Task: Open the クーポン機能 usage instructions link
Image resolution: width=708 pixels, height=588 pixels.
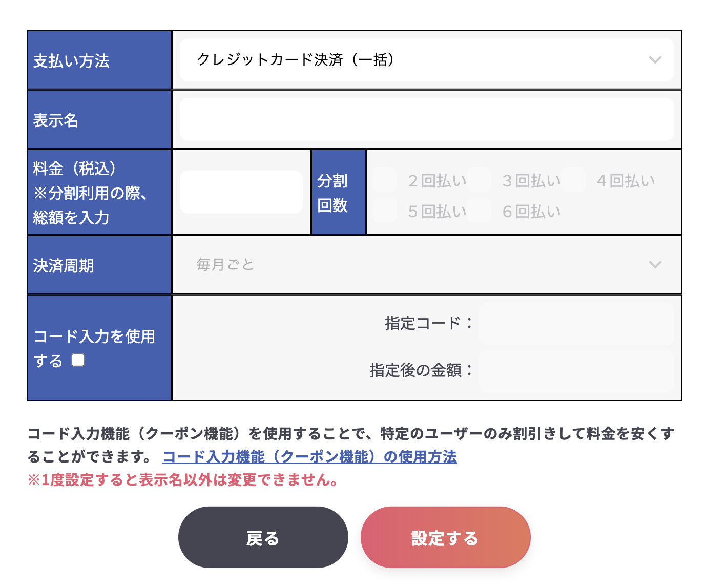Action: 310,457
